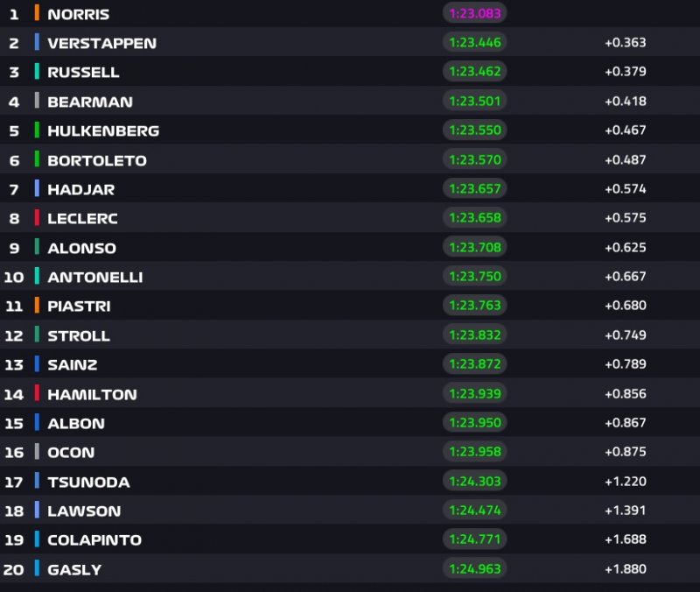Viewport: 700px width, 592px height.
Task: Select Ocon's lap time 1:23.958
Action: (475, 453)
